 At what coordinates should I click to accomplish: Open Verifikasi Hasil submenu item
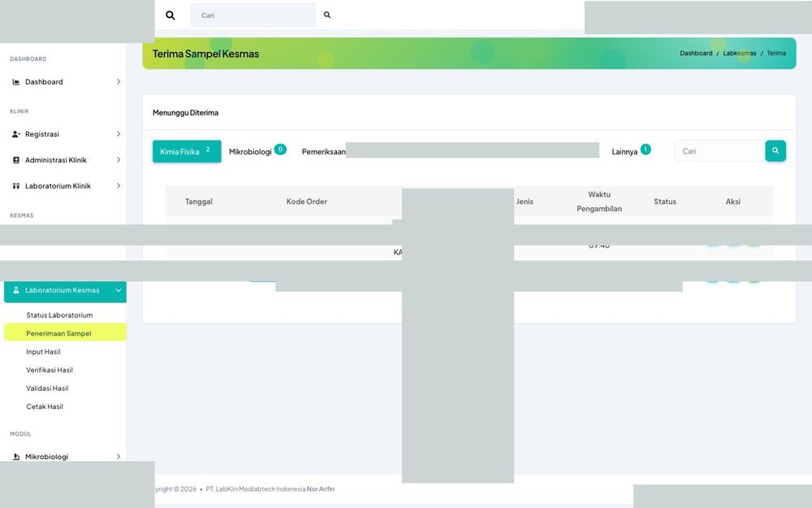pos(50,370)
